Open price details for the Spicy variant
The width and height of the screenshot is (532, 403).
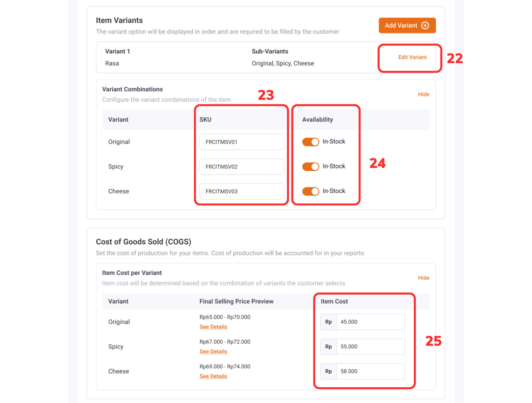click(213, 351)
